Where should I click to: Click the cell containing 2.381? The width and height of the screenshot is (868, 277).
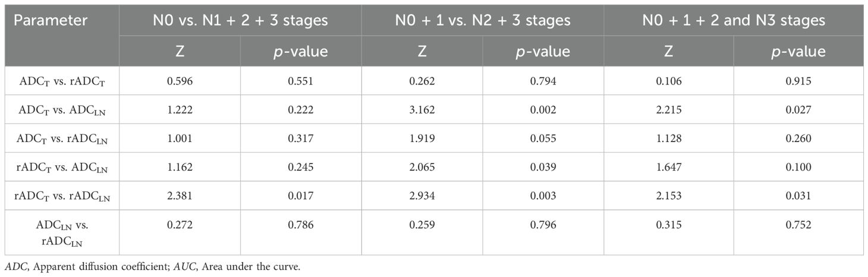click(x=180, y=196)
